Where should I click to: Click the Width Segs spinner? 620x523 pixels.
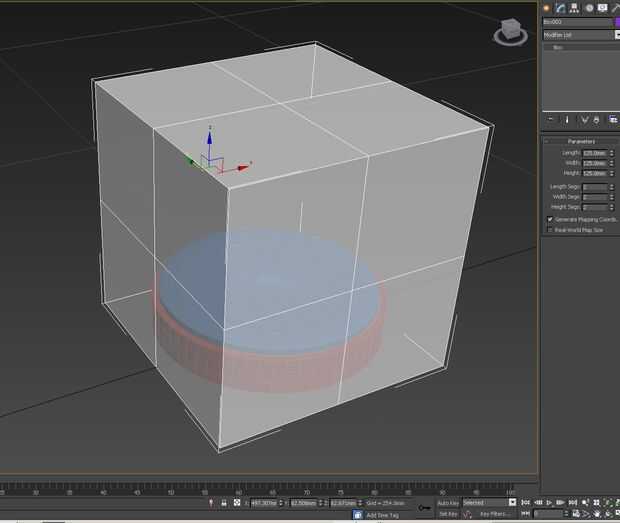coord(612,197)
